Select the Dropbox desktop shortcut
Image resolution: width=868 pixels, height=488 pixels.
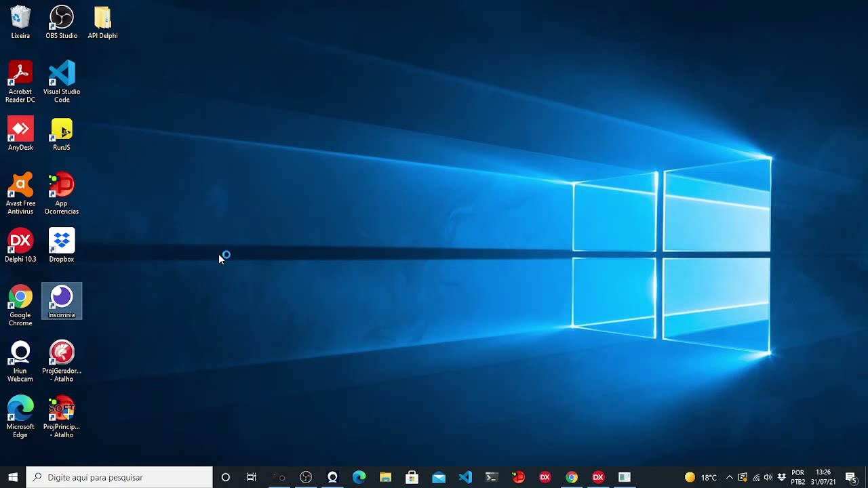pyautogui.click(x=61, y=246)
